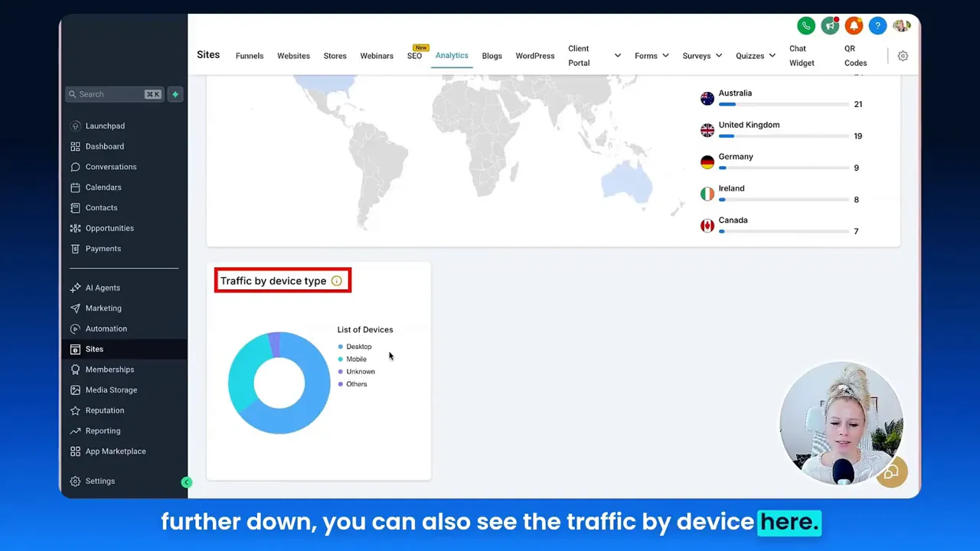Click the App Marketplace icon
The image size is (980, 551).
click(75, 452)
